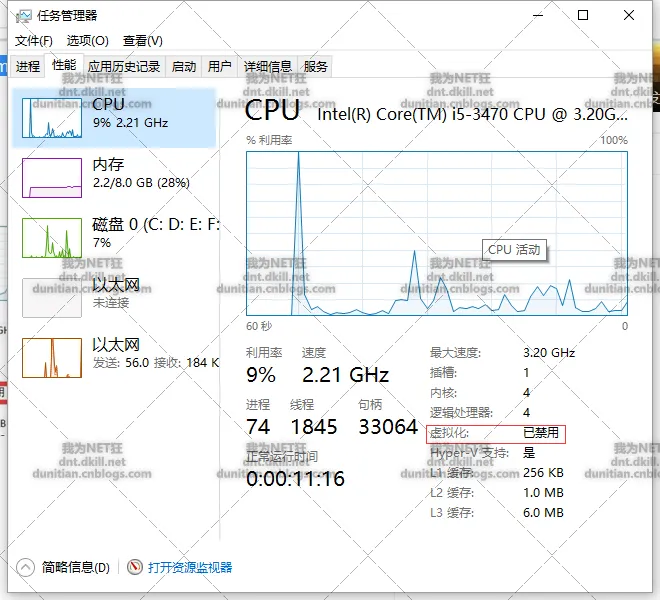Maximize the Task Manager window
The image size is (660, 600).
pos(583,16)
